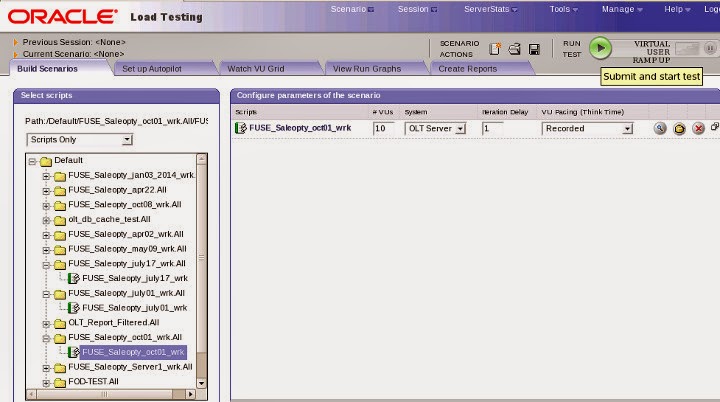Click script icon beside FUSE_Saleopty_oct01_wrk in scenario table

coord(241,128)
